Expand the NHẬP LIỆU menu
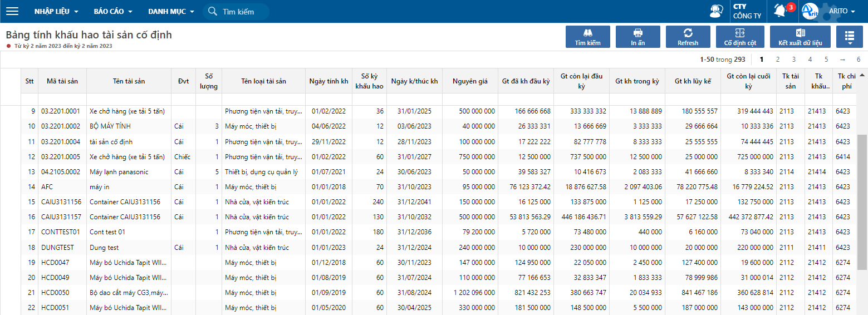This screenshot has width=868, height=315. click(x=56, y=11)
